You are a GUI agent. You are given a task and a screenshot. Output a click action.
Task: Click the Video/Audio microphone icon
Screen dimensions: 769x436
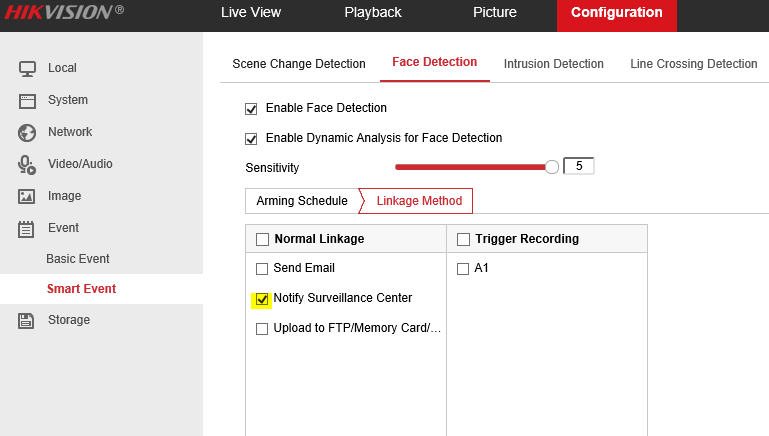pos(28,164)
